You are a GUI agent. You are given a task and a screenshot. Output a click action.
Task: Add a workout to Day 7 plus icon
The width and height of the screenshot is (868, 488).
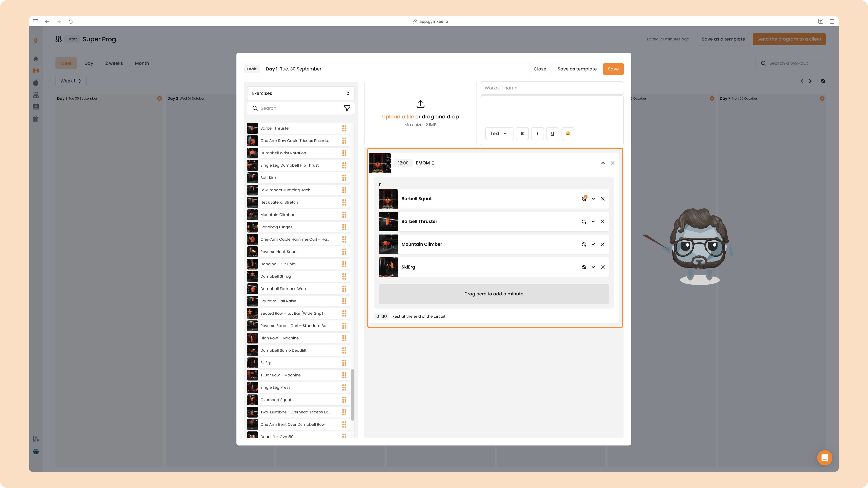pos(822,98)
